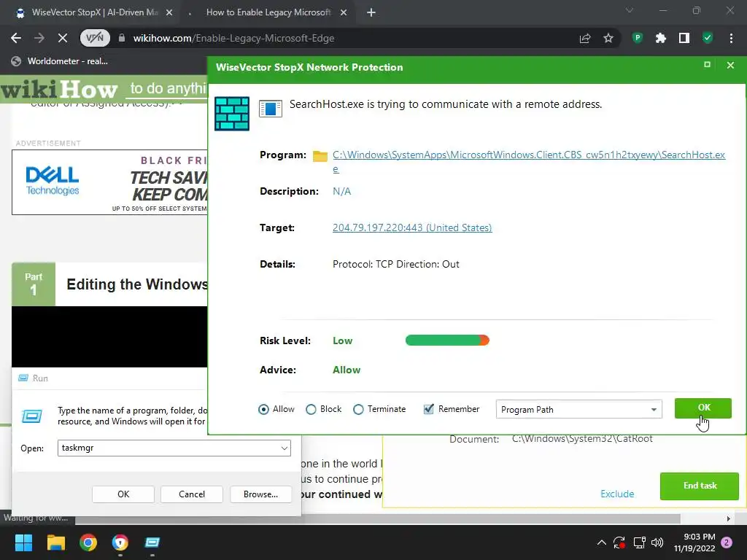Go back with the browser back arrow
The height and width of the screenshot is (560, 747).
pyautogui.click(x=16, y=38)
